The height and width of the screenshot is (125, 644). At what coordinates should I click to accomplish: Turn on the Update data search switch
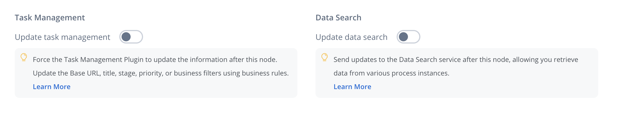pyautogui.click(x=408, y=37)
